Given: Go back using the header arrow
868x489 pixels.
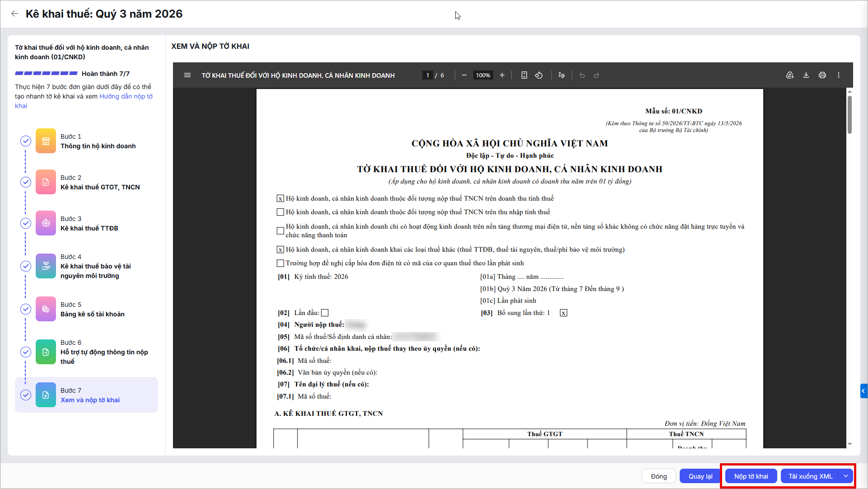Looking at the screenshot, I should coord(14,14).
